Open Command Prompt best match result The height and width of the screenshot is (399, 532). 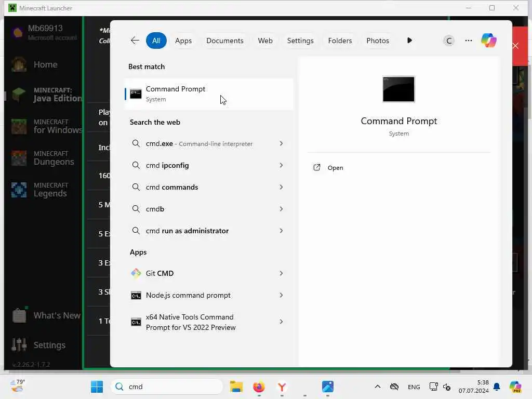click(209, 94)
